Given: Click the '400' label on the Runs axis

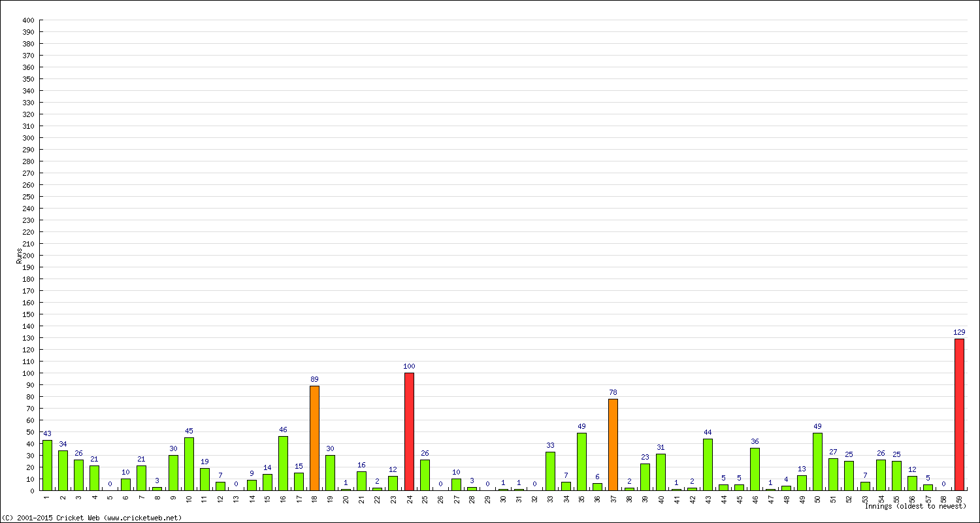Looking at the screenshot, I should coord(27,20).
